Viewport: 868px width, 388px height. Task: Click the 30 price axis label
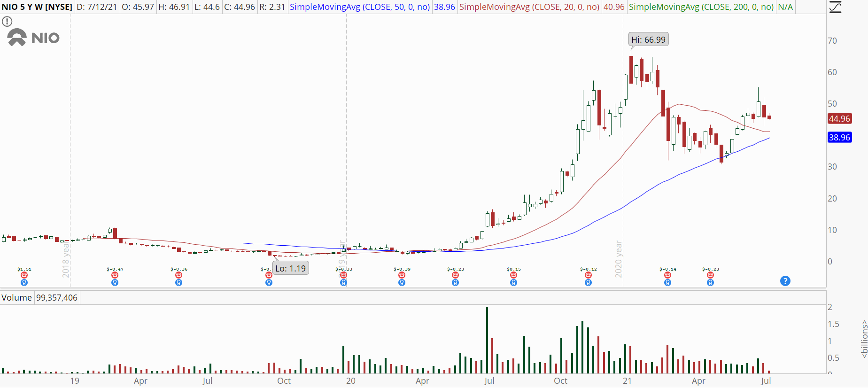click(832, 167)
